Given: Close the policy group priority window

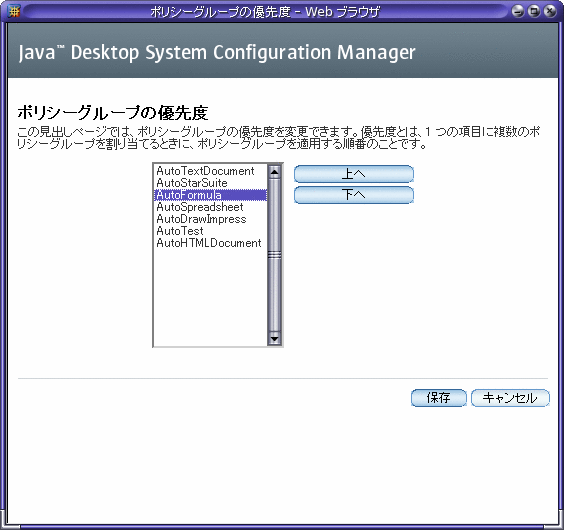Looking at the screenshot, I should [550, 12].
